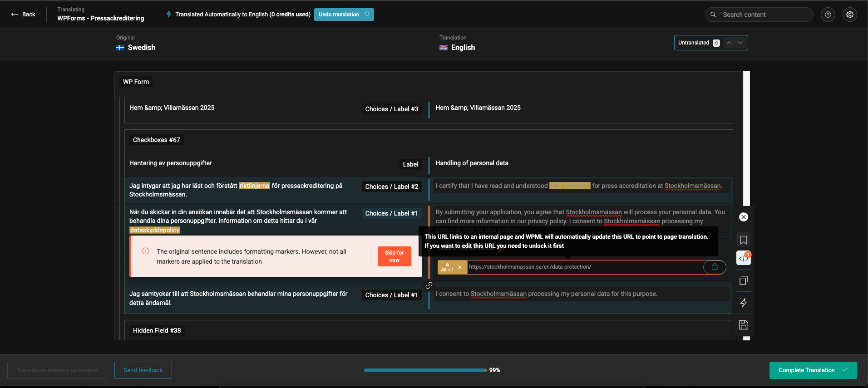Click the lightning auto-translate icon in side toolbar
This screenshot has width=868, height=388.
(x=744, y=303)
